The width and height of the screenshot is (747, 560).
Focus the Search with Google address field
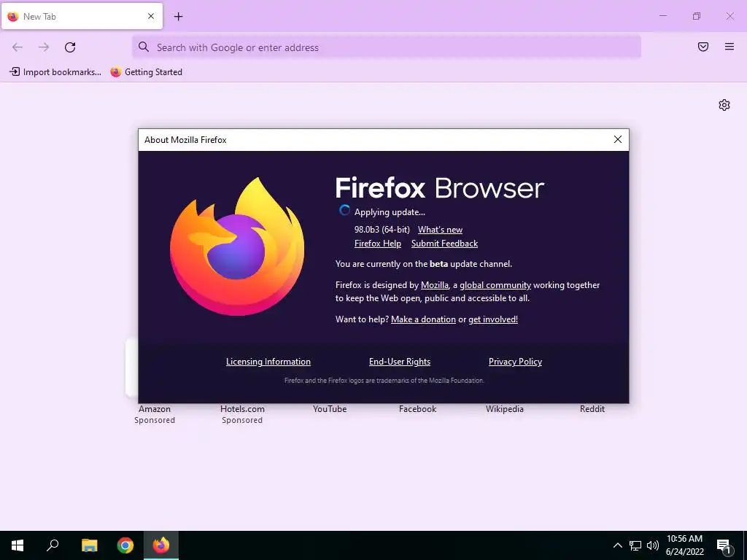click(387, 47)
